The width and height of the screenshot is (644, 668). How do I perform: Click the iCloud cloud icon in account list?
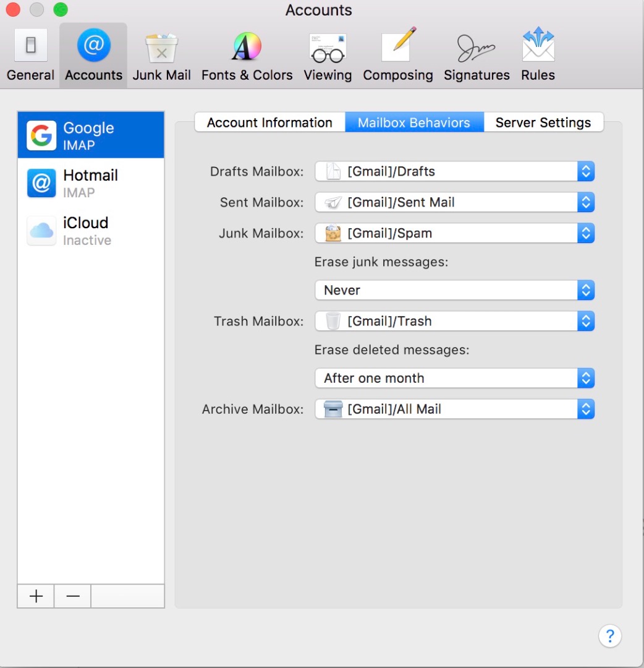tap(41, 231)
